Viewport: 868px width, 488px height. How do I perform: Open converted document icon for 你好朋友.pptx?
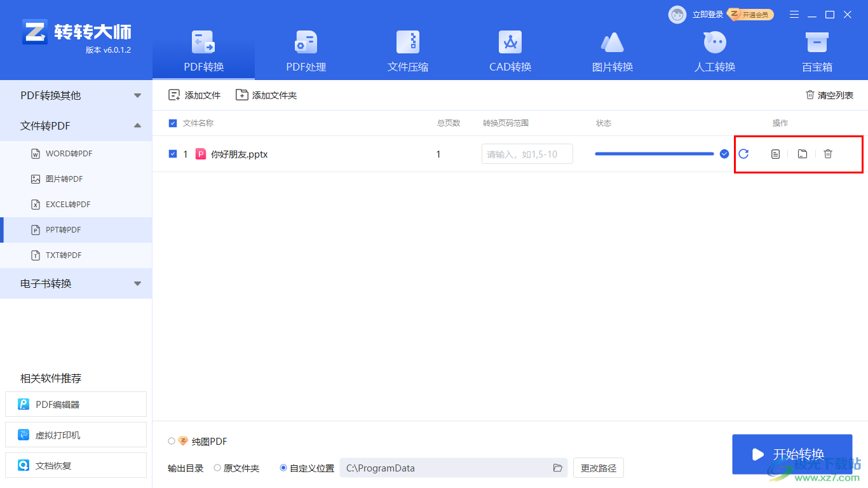775,154
